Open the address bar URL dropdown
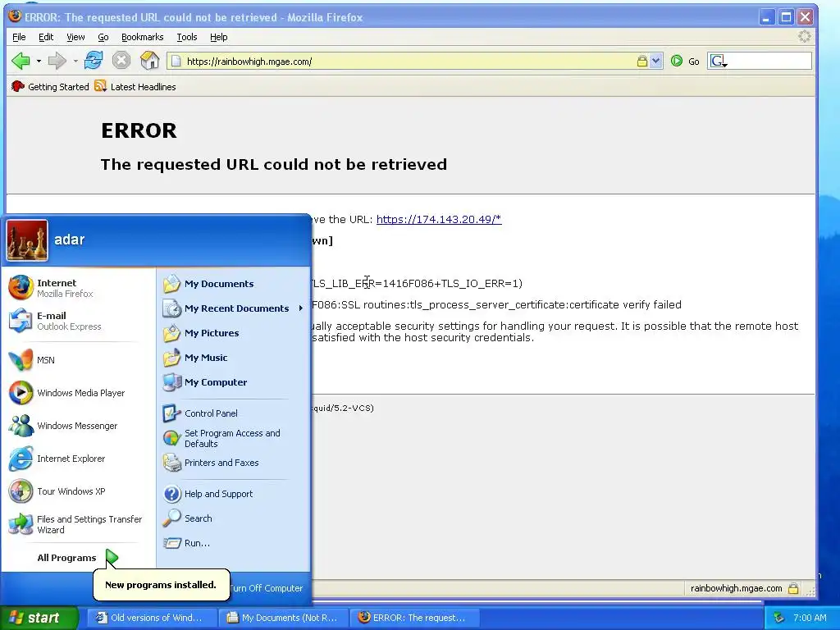Screen dimensions: 840x630 pyautogui.click(x=655, y=61)
